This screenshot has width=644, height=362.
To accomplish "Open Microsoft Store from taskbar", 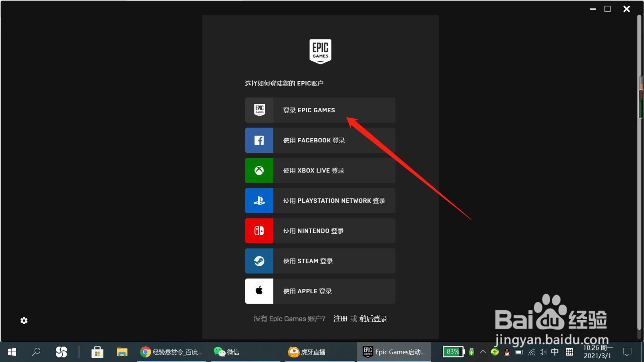I will (x=97, y=352).
